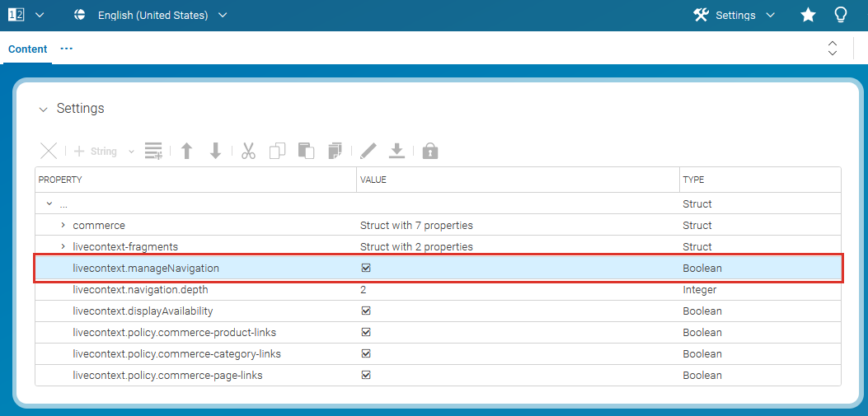Image resolution: width=868 pixels, height=416 pixels.
Task: Select the Content tab
Action: point(28,49)
